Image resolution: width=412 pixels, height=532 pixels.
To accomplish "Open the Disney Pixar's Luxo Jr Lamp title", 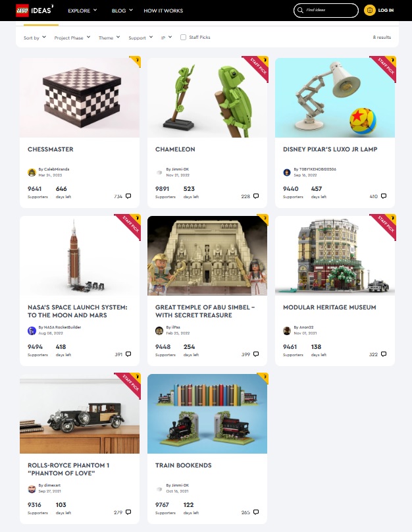I will click(330, 149).
